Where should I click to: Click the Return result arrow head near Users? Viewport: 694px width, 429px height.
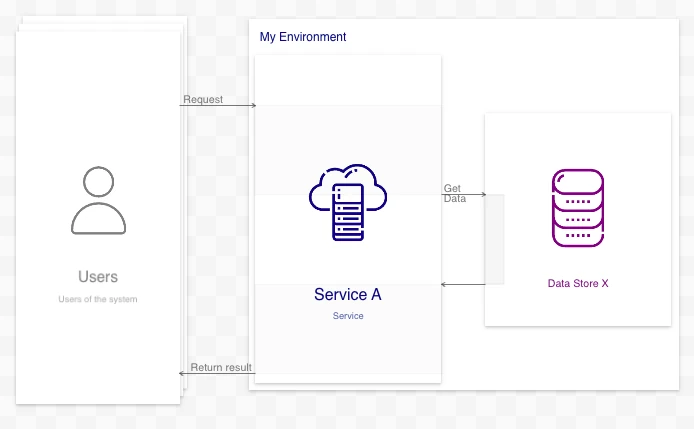tap(184, 374)
